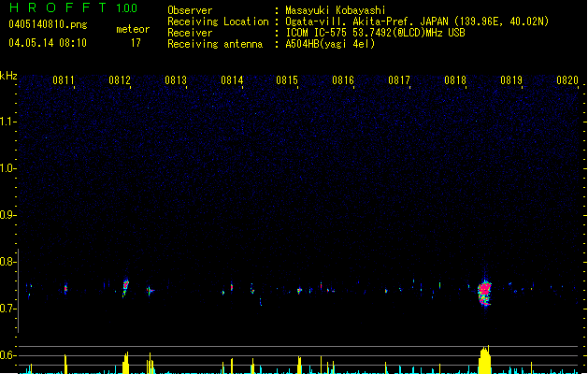Click the yellow intensity bar just before 0811
The image size is (588, 374).
65,364
